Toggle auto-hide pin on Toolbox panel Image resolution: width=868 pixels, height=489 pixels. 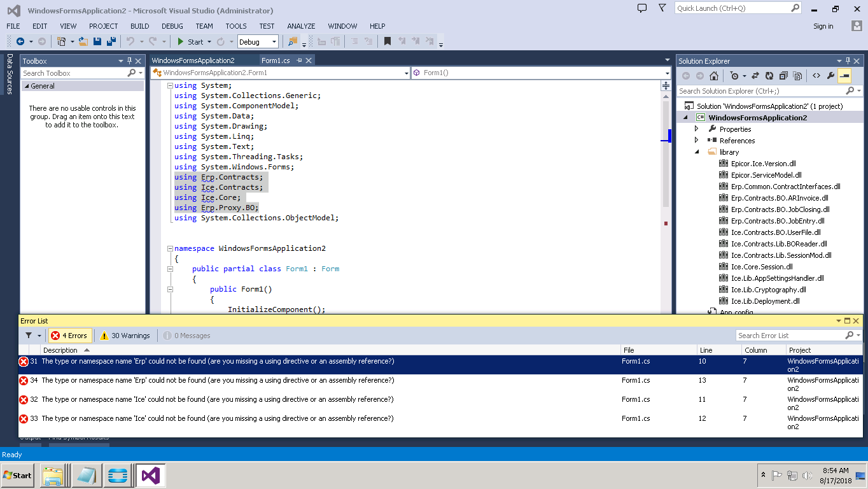coord(130,61)
